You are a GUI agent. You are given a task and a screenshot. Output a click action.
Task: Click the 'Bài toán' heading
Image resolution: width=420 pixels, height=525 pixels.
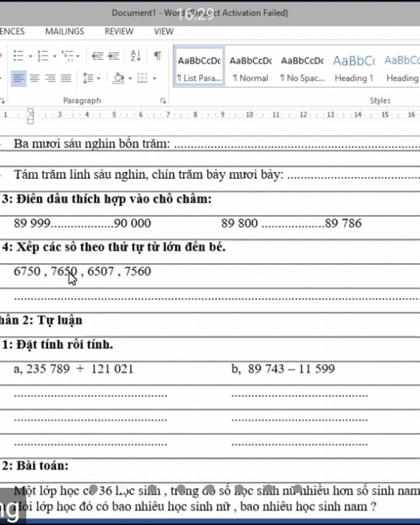[42, 466]
